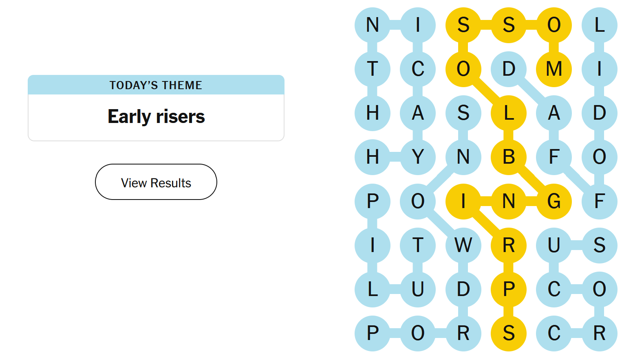Click the yellow letter M's neighboring yellow O
This screenshot has height=362, width=644.
tap(554, 25)
